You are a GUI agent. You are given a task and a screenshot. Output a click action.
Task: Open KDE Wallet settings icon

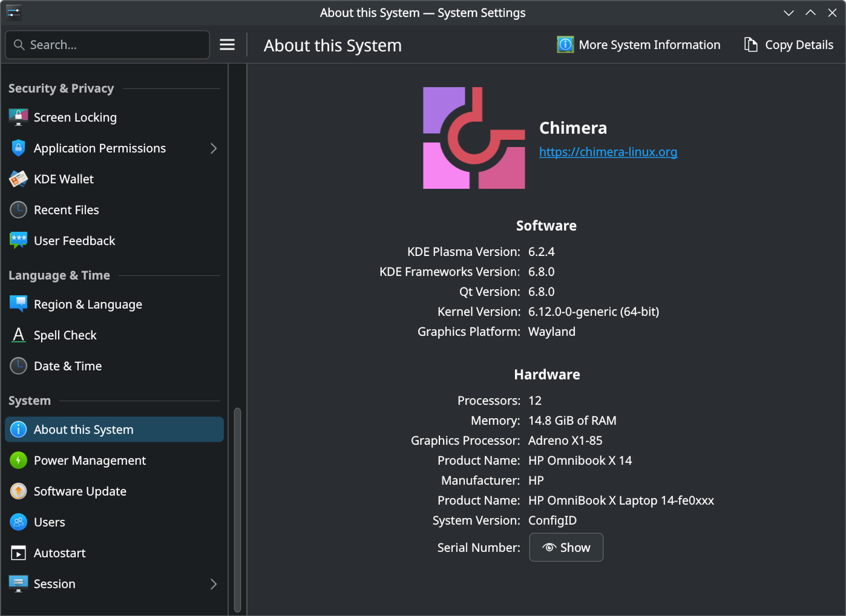tap(19, 179)
